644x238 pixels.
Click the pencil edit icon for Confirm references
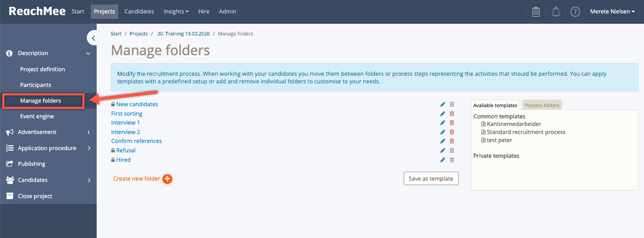tap(443, 141)
